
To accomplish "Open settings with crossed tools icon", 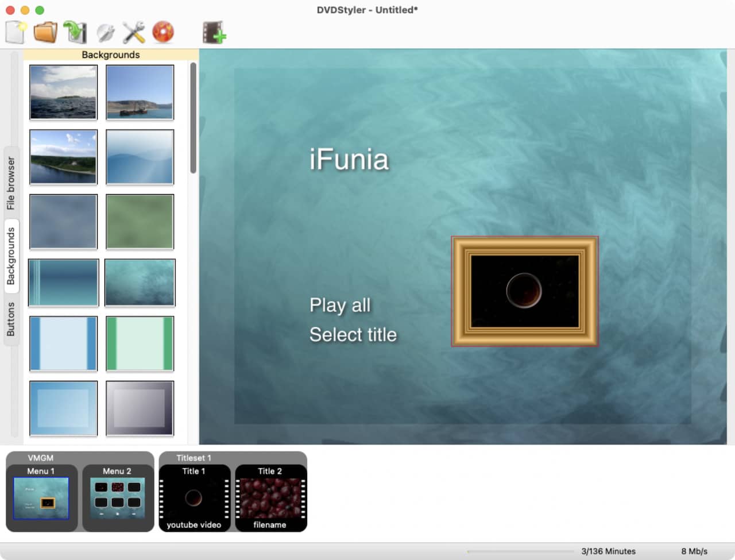I will click(x=134, y=33).
